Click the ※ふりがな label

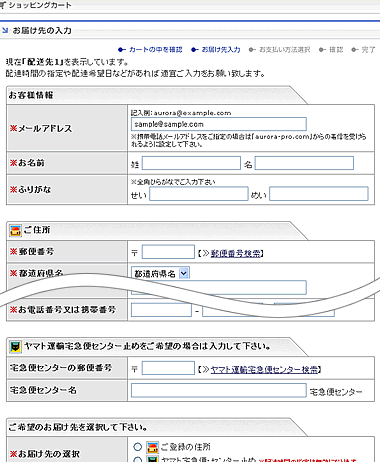tap(30, 189)
